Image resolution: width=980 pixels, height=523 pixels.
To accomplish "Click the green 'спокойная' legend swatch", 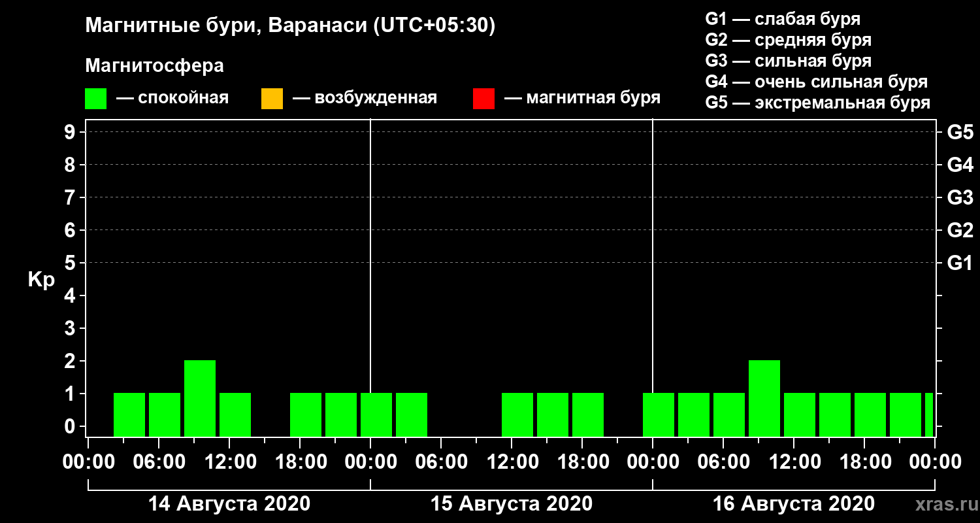I will coord(96,99).
